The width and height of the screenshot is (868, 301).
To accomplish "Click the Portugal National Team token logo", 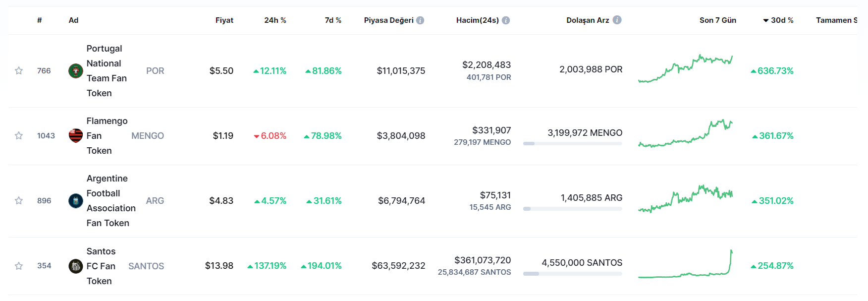I will [75, 71].
